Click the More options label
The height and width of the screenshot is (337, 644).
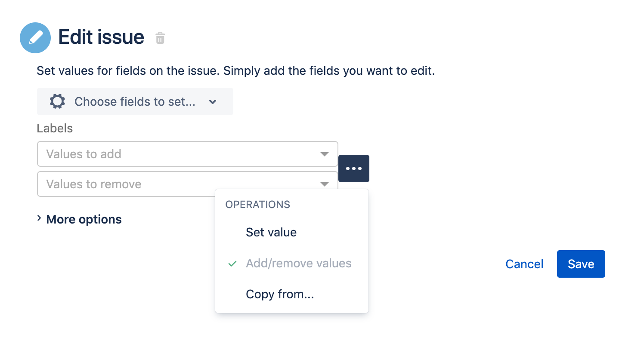point(84,219)
